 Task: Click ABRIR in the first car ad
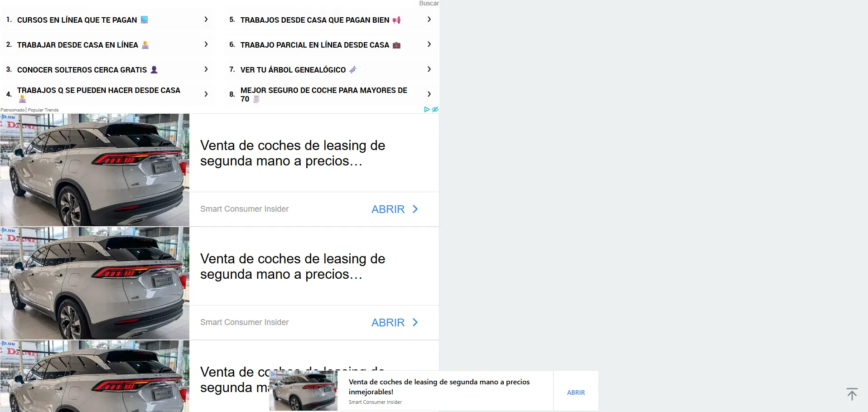tap(394, 209)
